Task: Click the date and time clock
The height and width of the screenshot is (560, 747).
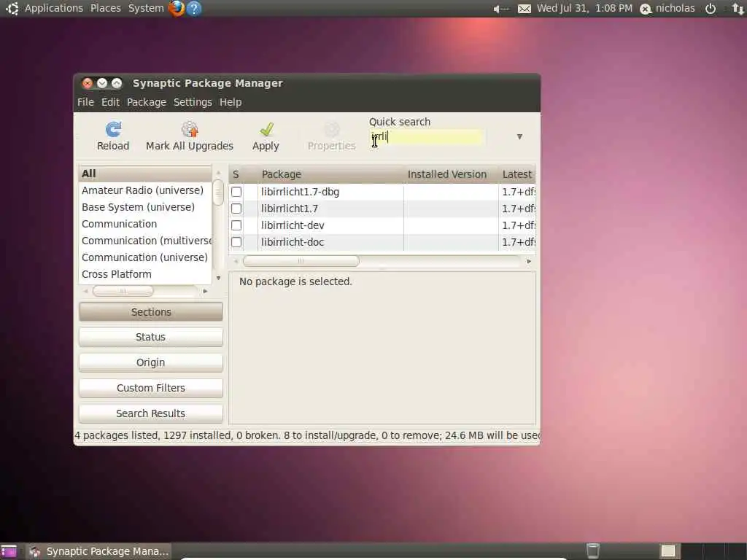Action: [584, 8]
